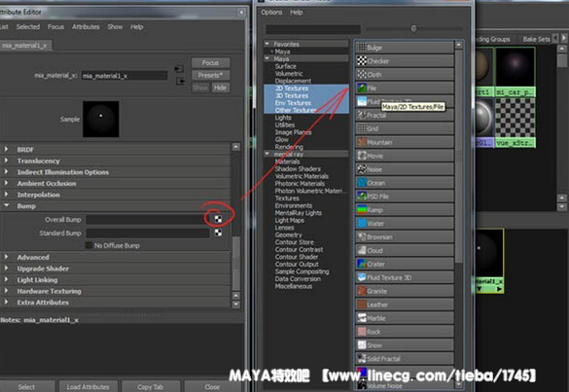Click the mia_material_x name input field

(x=124, y=76)
